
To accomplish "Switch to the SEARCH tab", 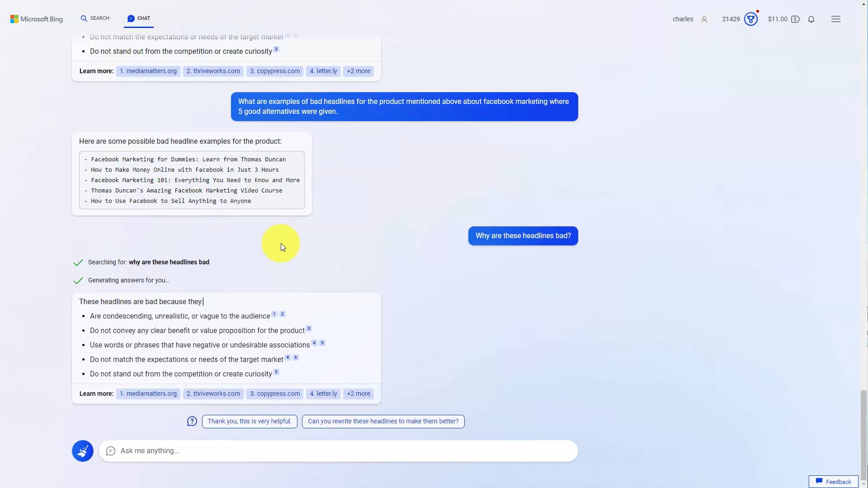I will 95,18.
